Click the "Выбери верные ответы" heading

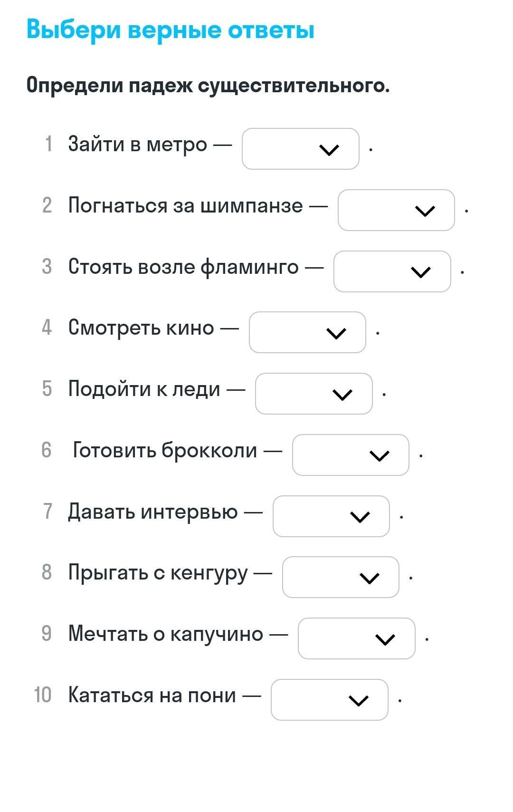pyautogui.click(x=171, y=29)
